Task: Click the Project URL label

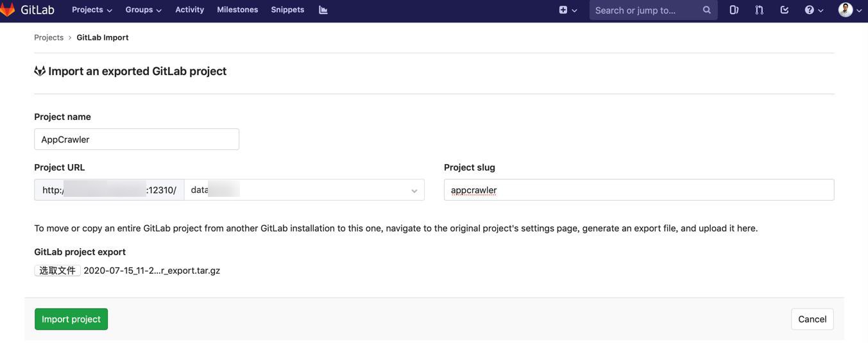Action: click(x=60, y=167)
